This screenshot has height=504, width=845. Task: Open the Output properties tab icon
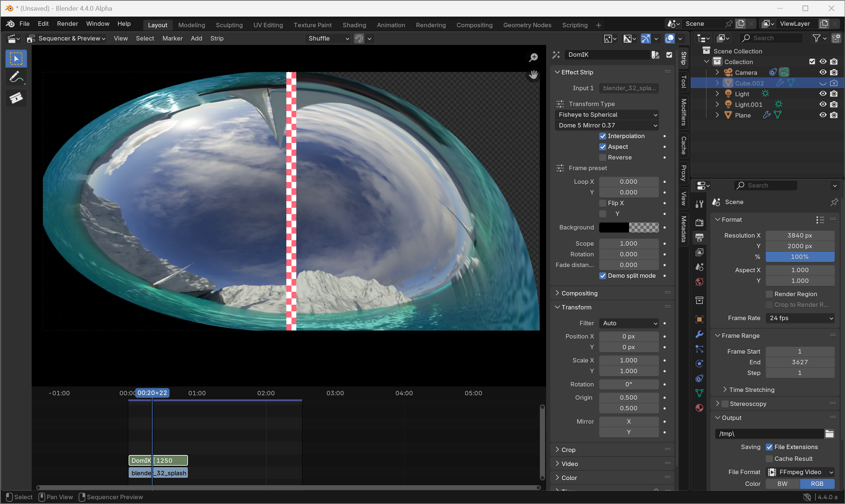[699, 238]
